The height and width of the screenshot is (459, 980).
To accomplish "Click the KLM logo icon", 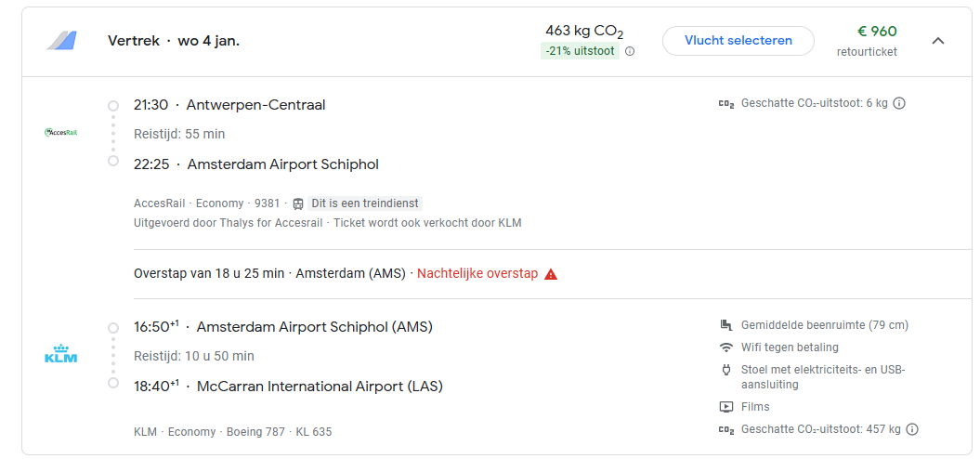I will click(61, 356).
